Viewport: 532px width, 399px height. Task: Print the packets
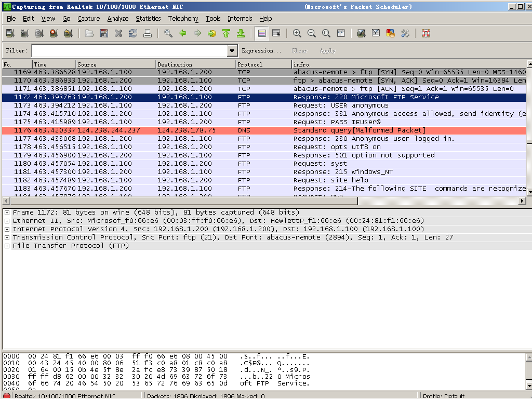click(147, 33)
